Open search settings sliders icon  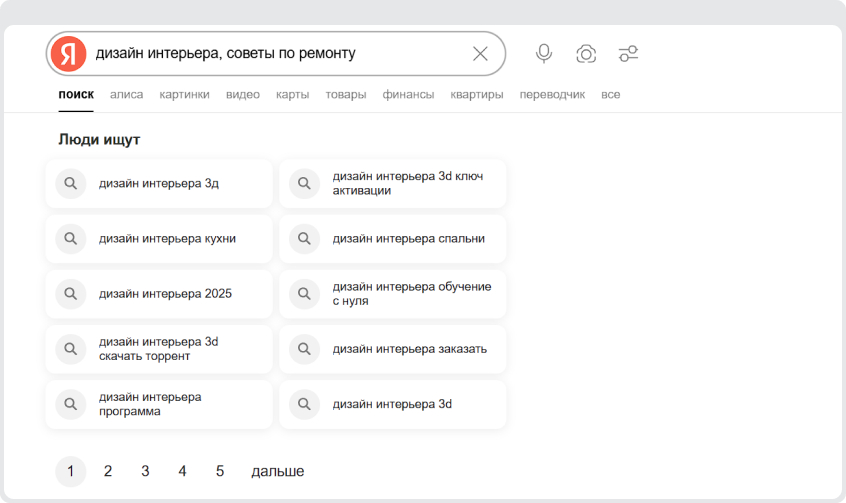(x=628, y=53)
